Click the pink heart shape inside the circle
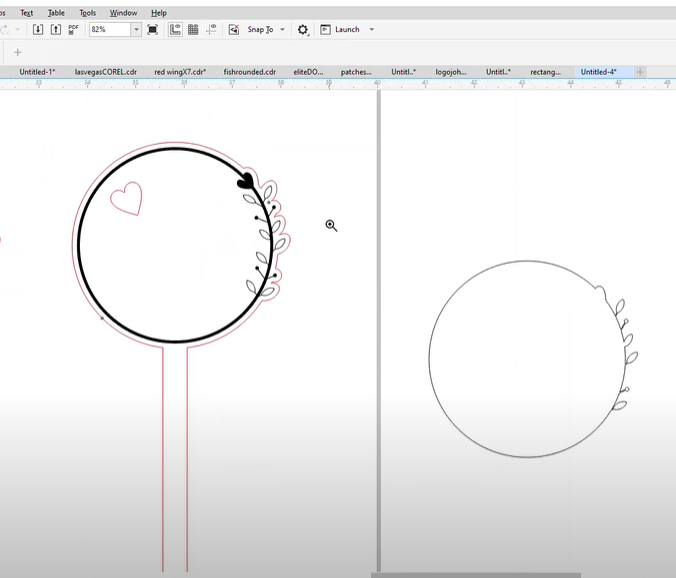Screen dimensions: 676x578 [125, 198]
